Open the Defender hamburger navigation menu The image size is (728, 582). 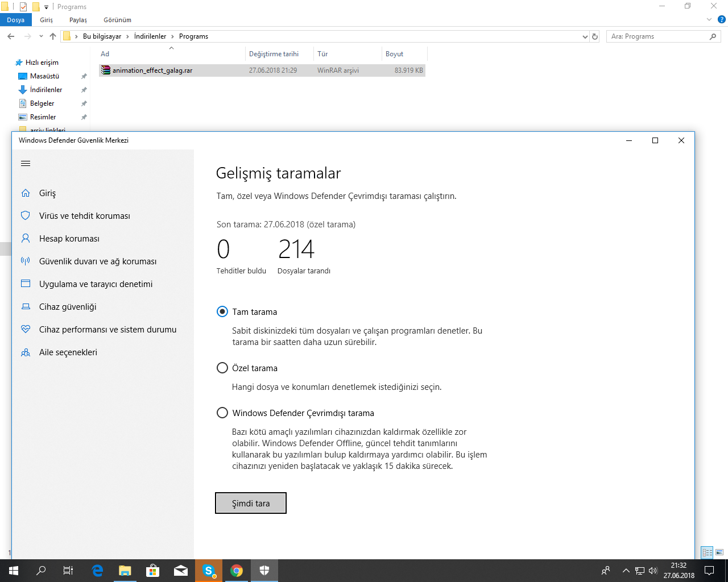(26, 164)
